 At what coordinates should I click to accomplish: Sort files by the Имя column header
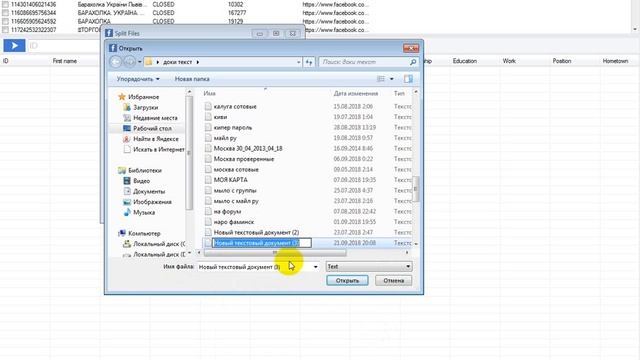pyautogui.click(x=209, y=93)
